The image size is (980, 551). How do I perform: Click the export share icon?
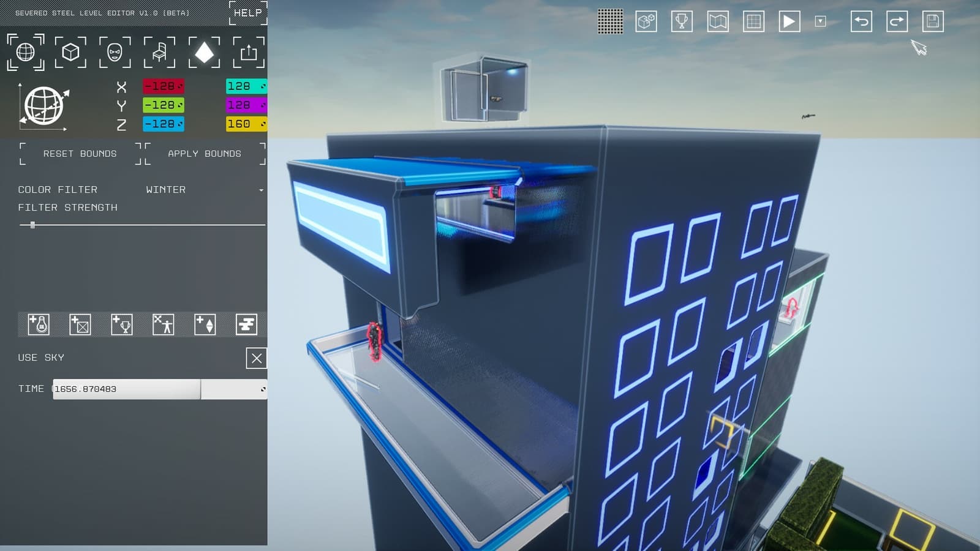249,52
